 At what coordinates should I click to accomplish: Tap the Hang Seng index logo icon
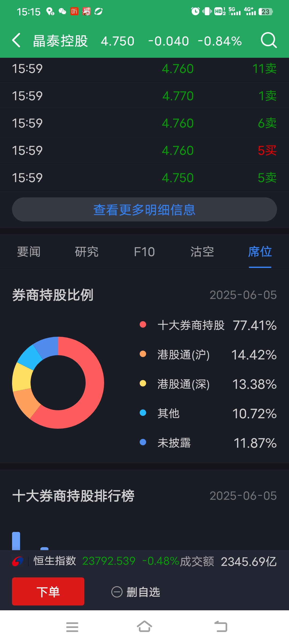pyautogui.click(x=18, y=561)
